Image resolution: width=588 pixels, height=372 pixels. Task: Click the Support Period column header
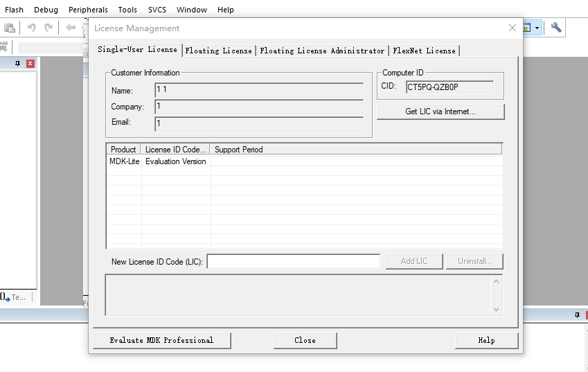[x=356, y=149]
